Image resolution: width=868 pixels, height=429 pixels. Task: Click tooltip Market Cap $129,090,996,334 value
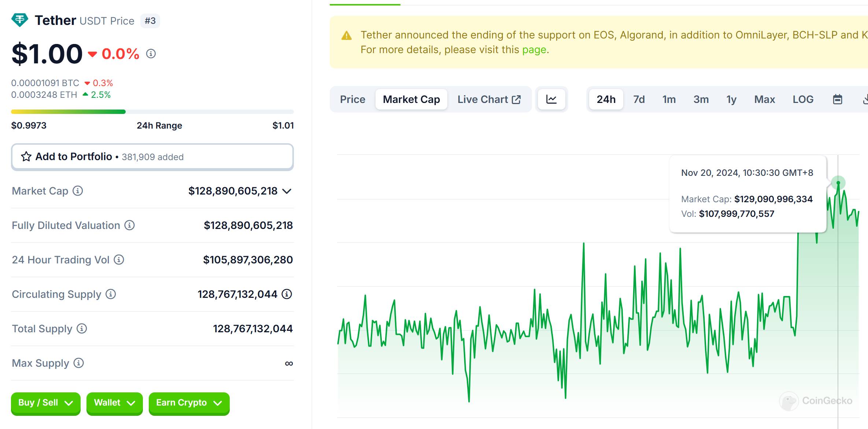click(x=773, y=199)
